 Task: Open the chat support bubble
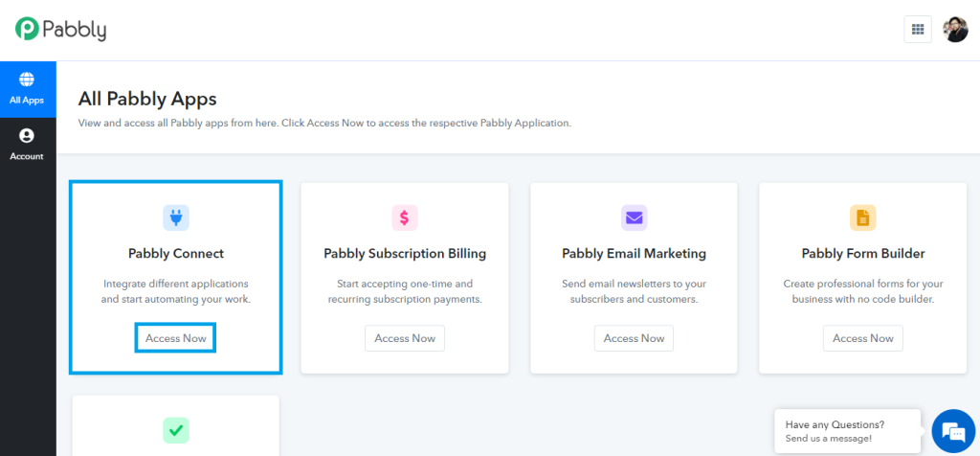pos(953,432)
